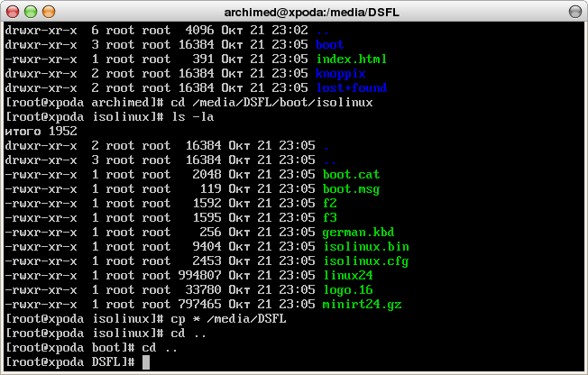Close the terminal window with red button
Screen dimensions: 588x375
(13, 12)
